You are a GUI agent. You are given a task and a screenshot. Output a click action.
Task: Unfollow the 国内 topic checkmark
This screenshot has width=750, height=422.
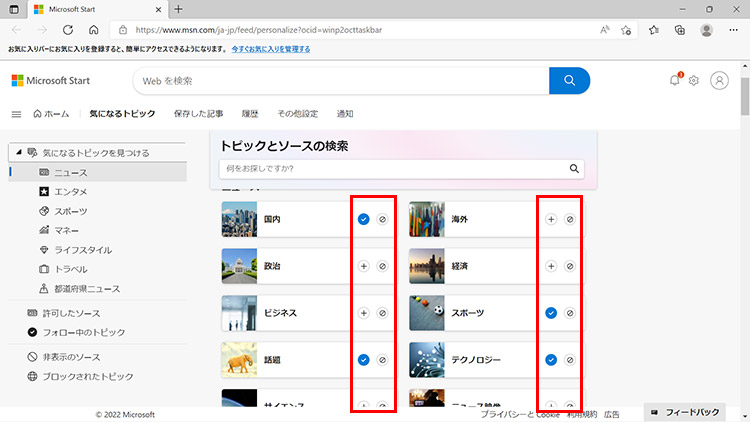click(x=363, y=219)
